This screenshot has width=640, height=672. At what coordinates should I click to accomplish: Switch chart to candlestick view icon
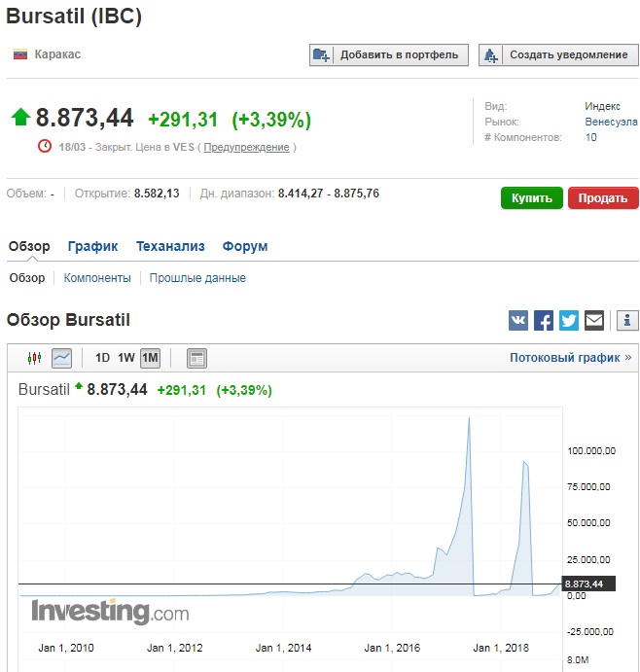click(x=34, y=358)
